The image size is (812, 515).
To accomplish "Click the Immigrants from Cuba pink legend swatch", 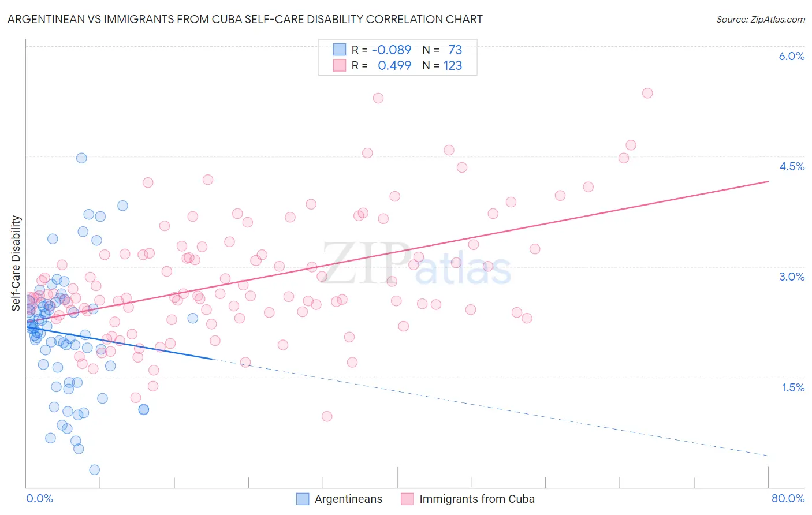I will click(407, 499).
